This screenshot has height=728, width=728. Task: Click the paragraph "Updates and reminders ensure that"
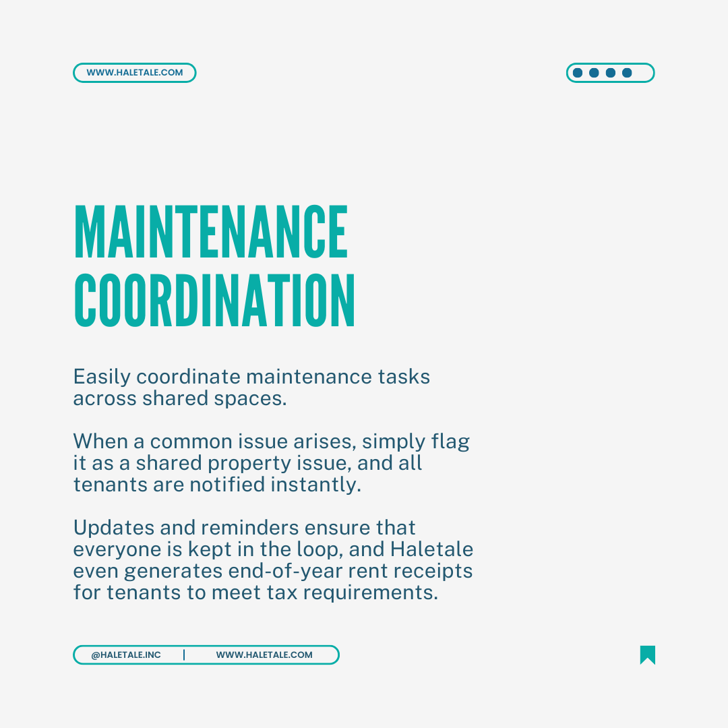tap(273, 560)
